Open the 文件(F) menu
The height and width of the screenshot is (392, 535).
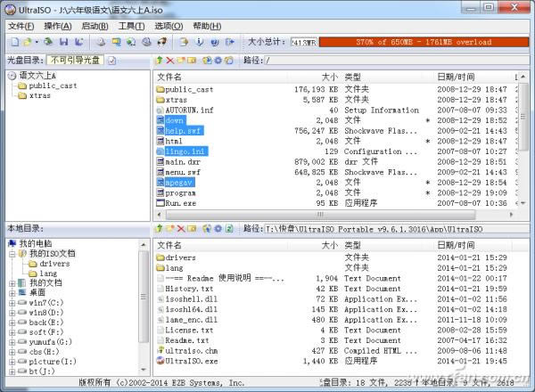(x=21, y=26)
